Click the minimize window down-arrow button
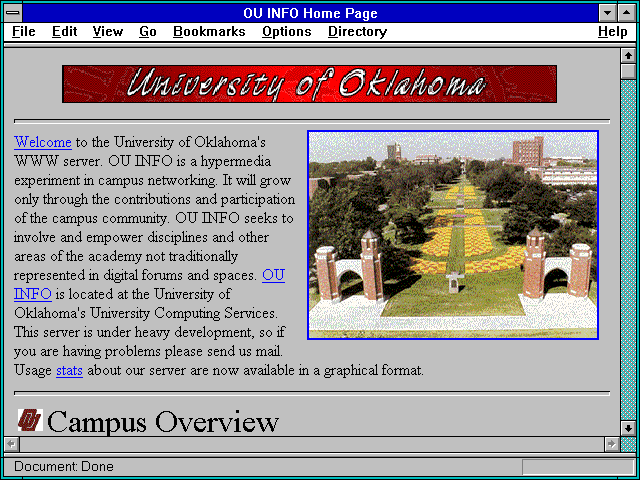Viewport: 640px width, 480px height. click(x=607, y=13)
